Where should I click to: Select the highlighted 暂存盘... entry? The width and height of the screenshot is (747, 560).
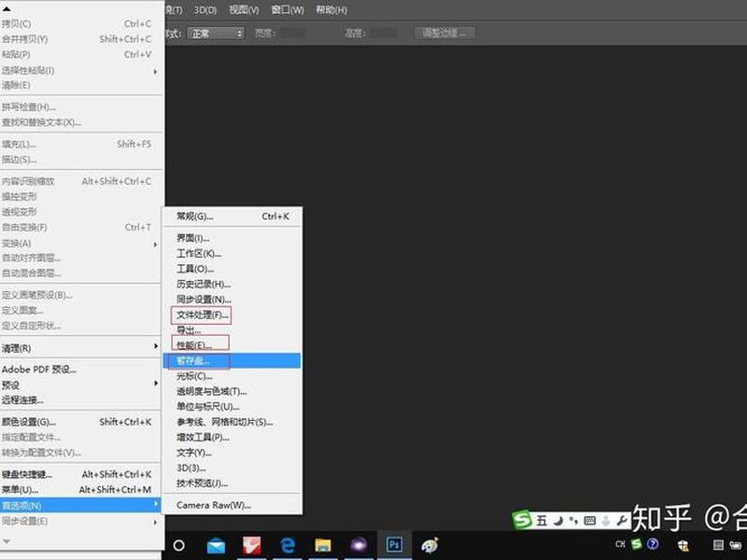click(x=232, y=360)
